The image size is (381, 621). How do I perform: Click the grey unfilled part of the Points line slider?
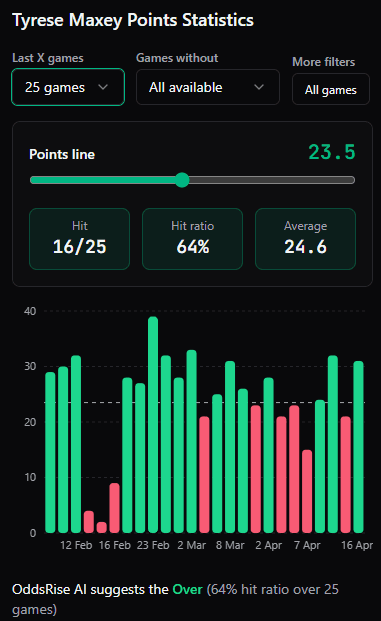coord(272,180)
